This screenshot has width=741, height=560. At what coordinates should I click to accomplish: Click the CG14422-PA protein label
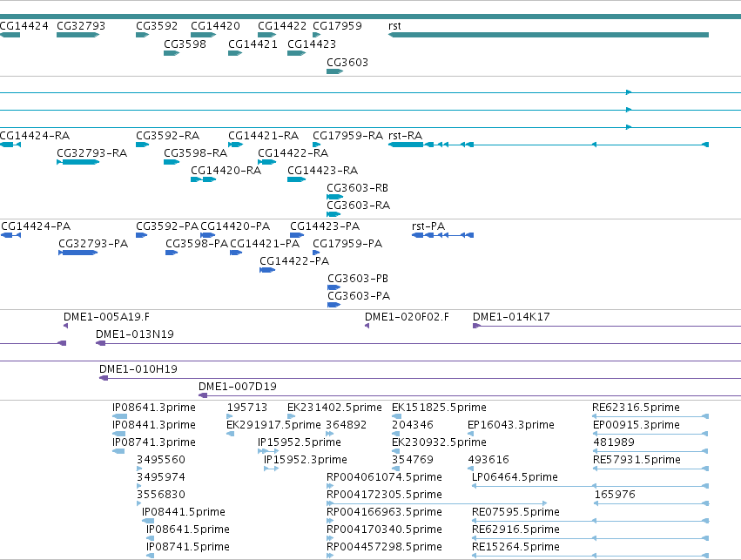pyautogui.click(x=294, y=261)
